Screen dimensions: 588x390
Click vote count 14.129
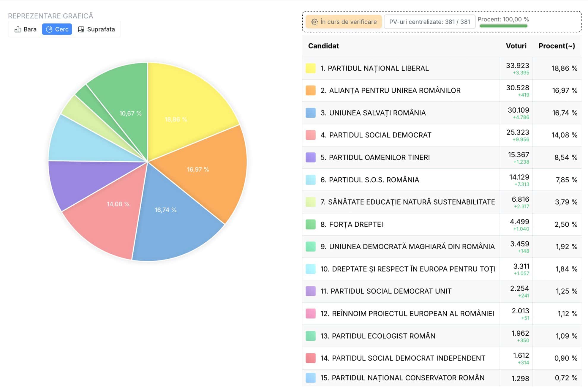[519, 177]
